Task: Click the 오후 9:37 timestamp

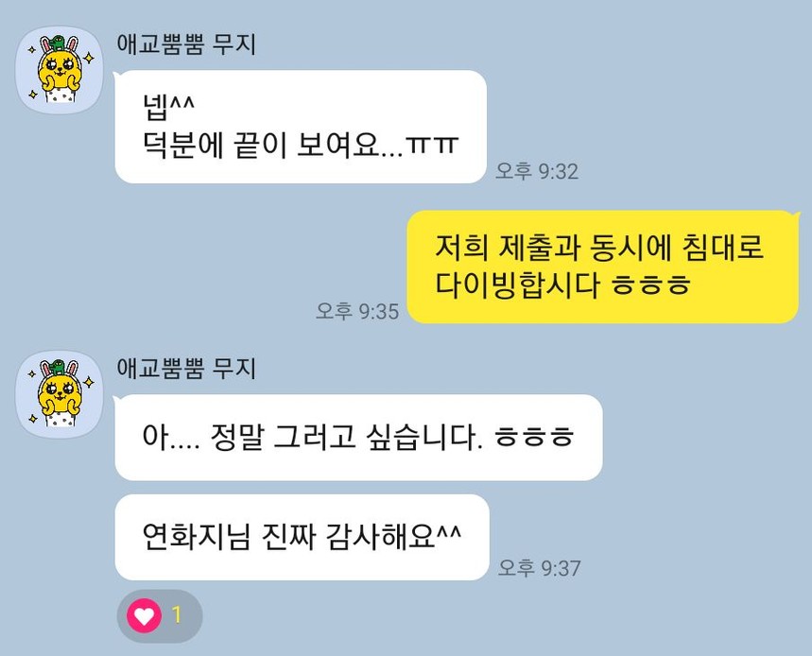Action: [539, 568]
